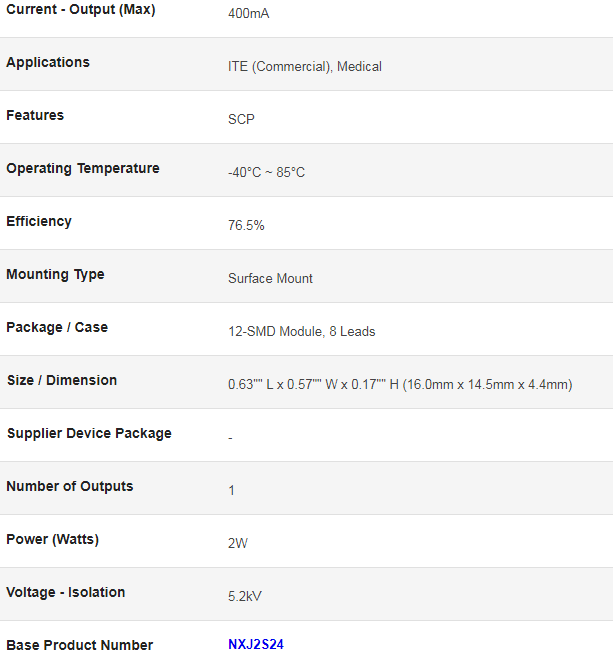Screen dimensions: 613x661
Task: Select the 76.5% efficiency value
Action: [246, 225]
